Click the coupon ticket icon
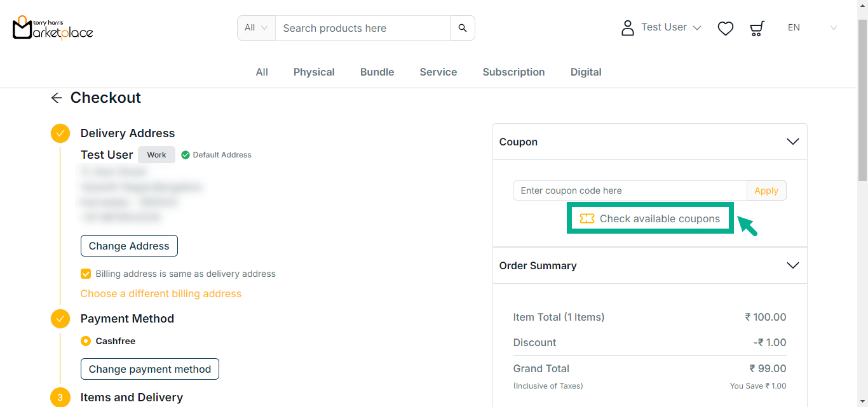Image resolution: width=868 pixels, height=407 pixels. tap(587, 218)
